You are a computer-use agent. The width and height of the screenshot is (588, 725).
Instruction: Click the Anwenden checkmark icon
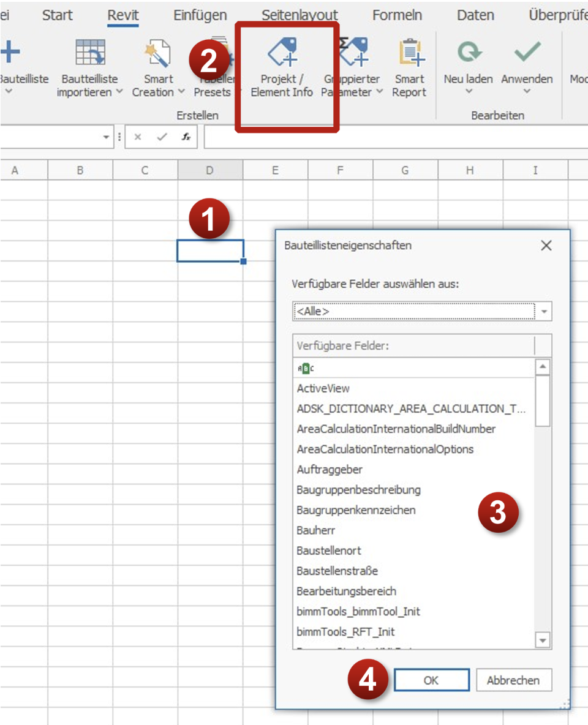click(527, 52)
